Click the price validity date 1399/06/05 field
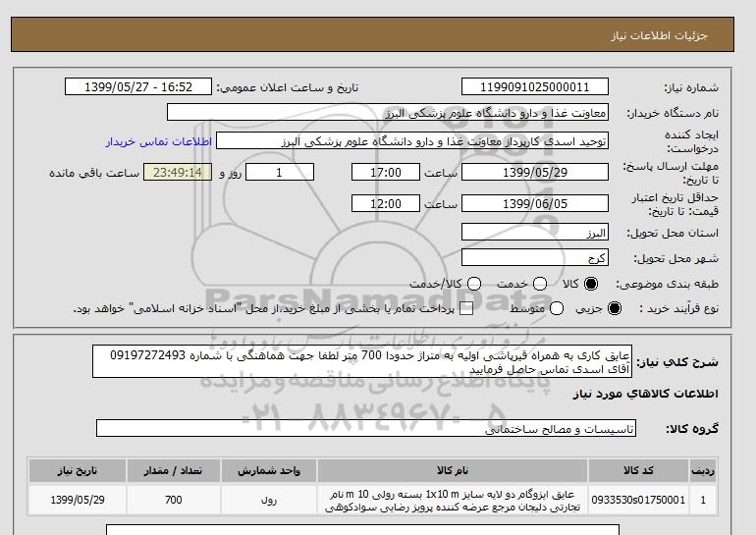The width and height of the screenshot is (756, 535). (x=535, y=203)
